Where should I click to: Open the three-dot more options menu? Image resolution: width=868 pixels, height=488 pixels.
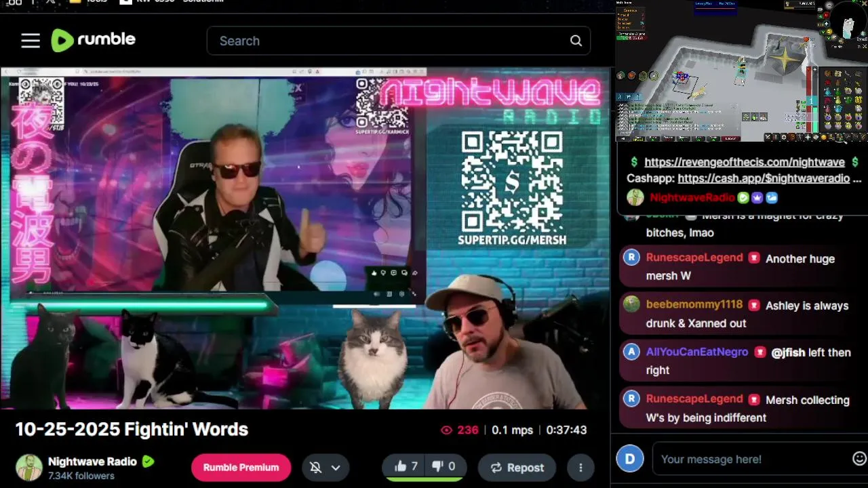[580, 467]
